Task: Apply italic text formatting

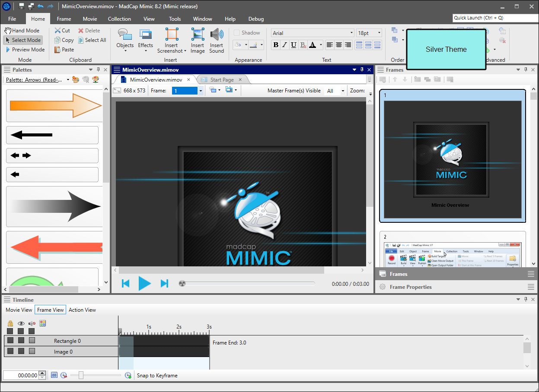Action: click(284, 45)
